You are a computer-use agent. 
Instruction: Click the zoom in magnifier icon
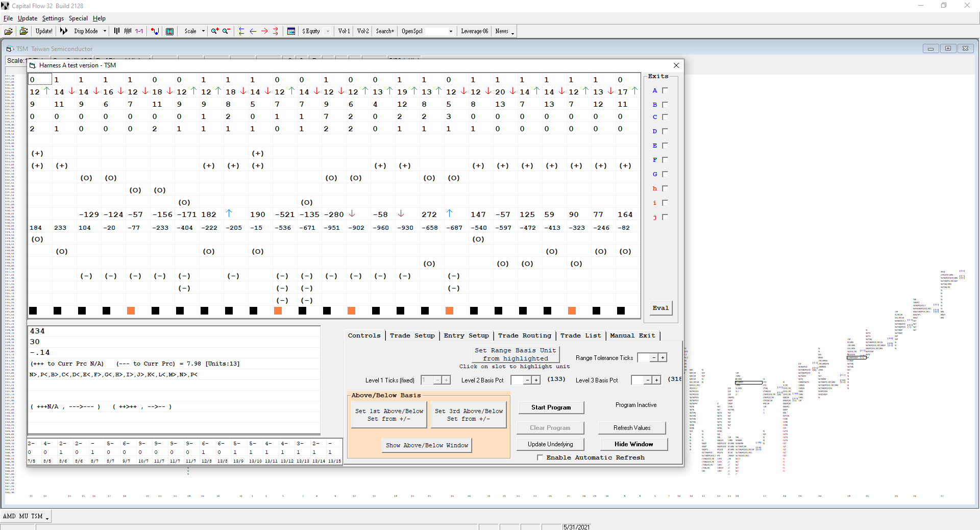tap(215, 31)
